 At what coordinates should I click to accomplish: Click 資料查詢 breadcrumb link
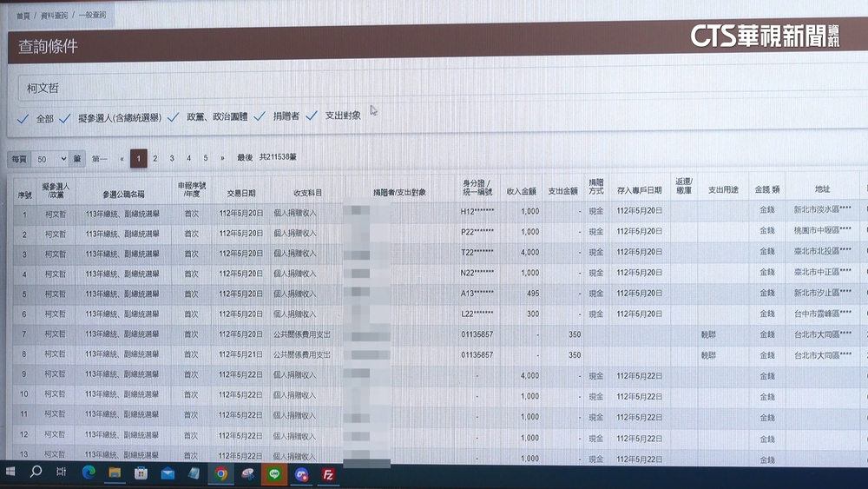[54, 15]
